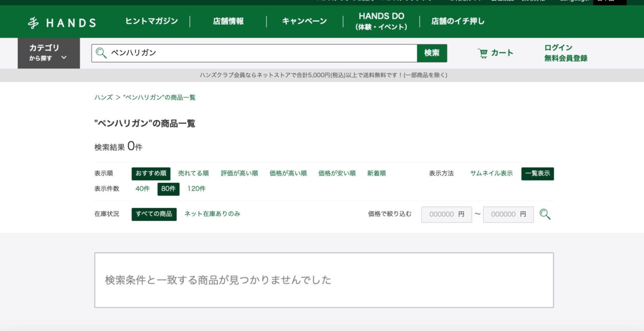Show 120件 per page
Viewport: 644px width, 331px height.
click(197, 189)
